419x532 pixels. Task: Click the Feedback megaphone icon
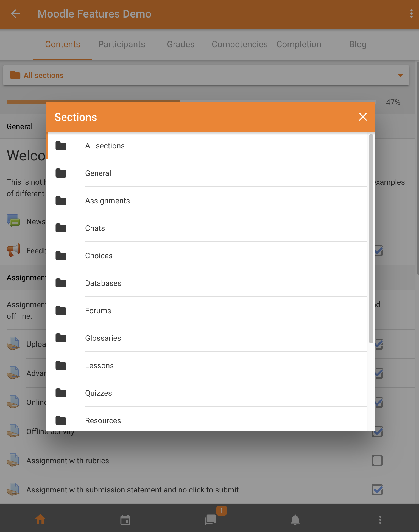click(x=13, y=250)
